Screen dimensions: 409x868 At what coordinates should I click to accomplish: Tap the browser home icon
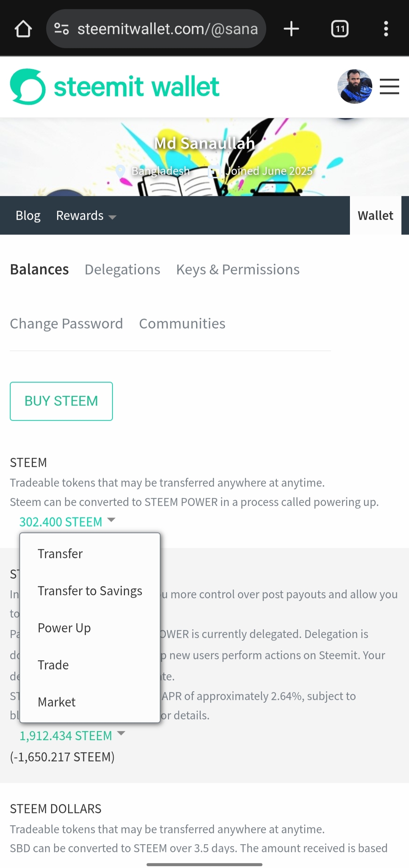[x=23, y=29]
